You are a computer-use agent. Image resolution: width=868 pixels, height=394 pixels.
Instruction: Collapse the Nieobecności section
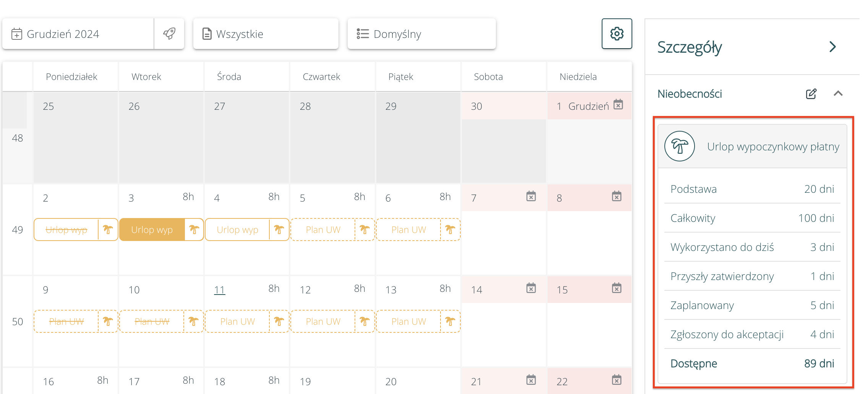tap(838, 94)
